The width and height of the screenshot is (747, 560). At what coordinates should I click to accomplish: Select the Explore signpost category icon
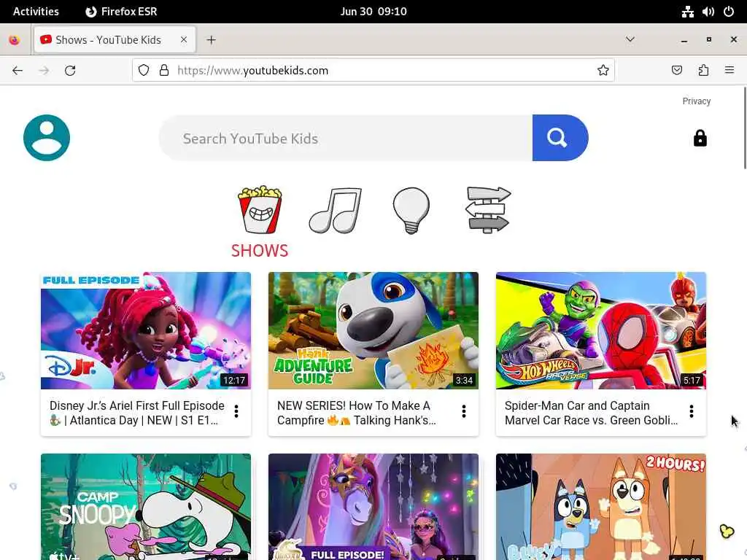(487, 210)
